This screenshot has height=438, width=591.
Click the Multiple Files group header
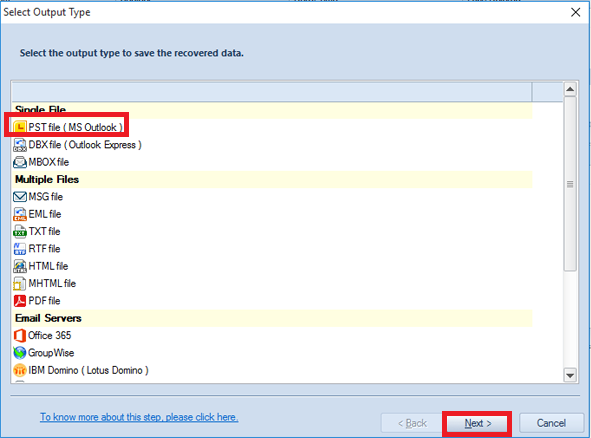pos(272,179)
